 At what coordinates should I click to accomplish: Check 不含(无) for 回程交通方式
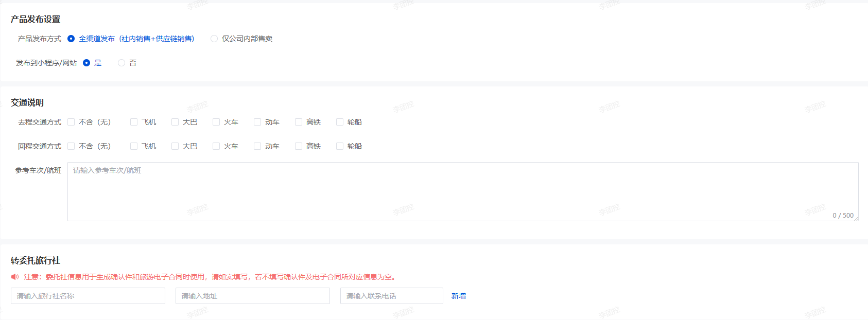pos(71,146)
